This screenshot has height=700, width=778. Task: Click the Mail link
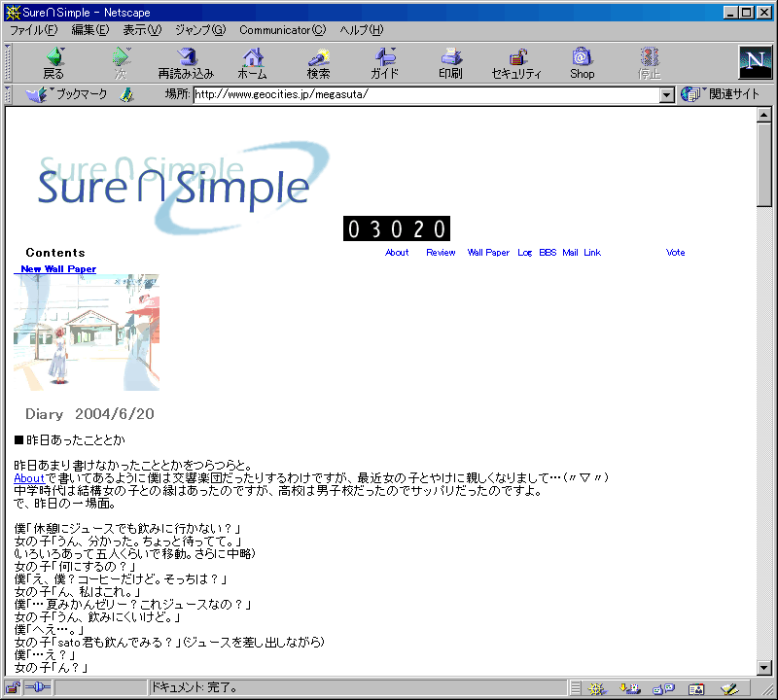[x=570, y=253]
